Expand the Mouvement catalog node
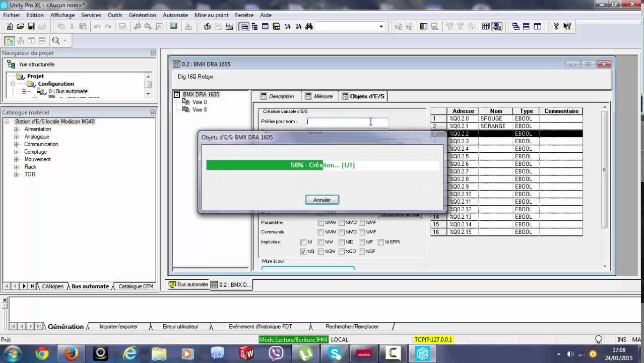The width and height of the screenshot is (644, 363). point(16,159)
